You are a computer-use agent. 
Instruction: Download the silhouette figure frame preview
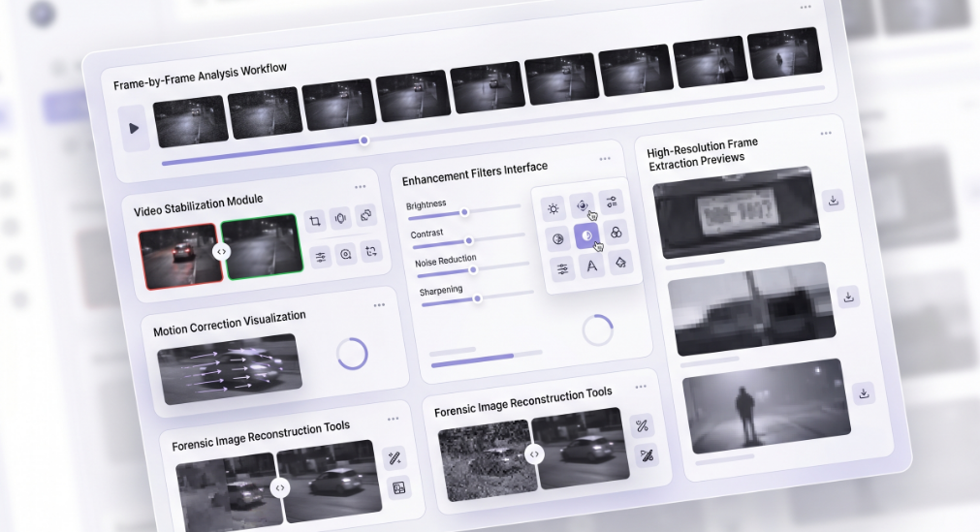[x=864, y=393]
